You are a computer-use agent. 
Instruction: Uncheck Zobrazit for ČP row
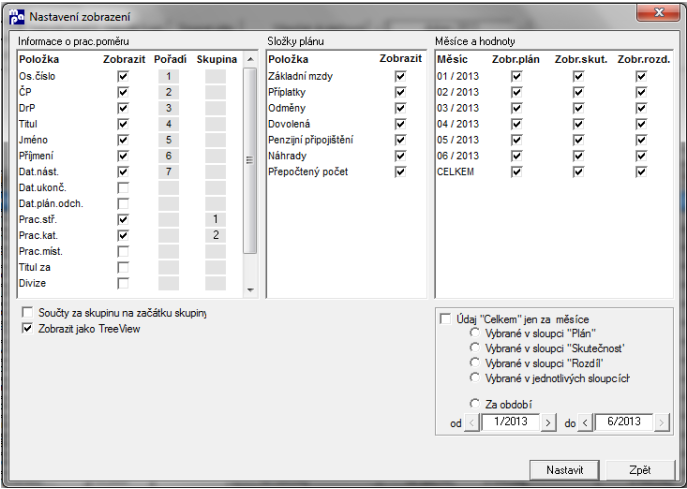(x=123, y=92)
